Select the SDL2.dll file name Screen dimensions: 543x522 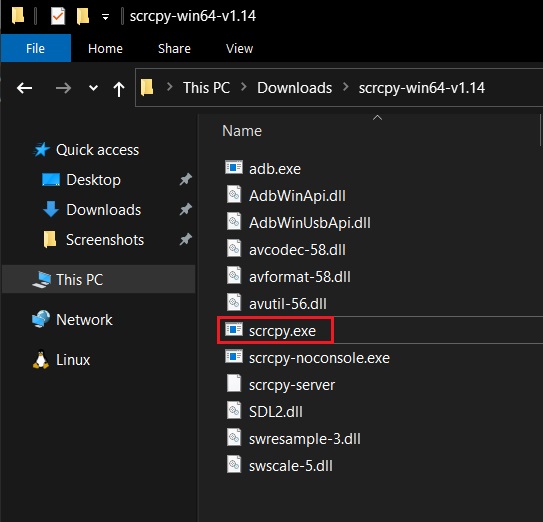[276, 412]
